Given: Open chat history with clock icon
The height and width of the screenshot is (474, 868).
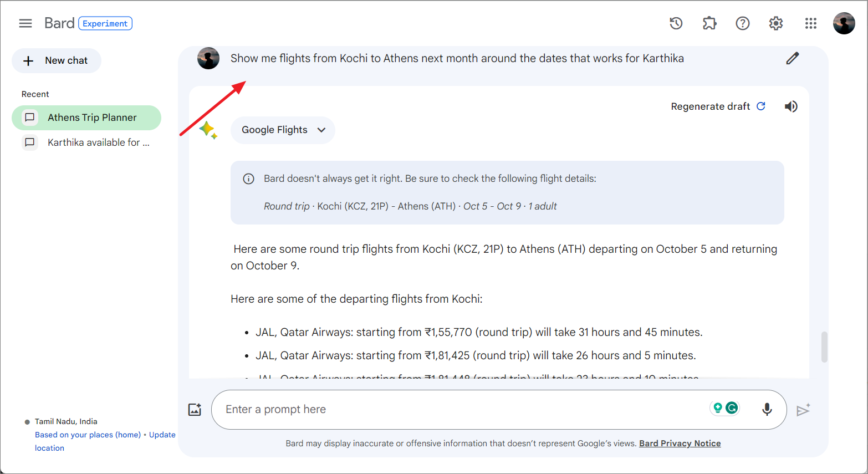Looking at the screenshot, I should (675, 23).
